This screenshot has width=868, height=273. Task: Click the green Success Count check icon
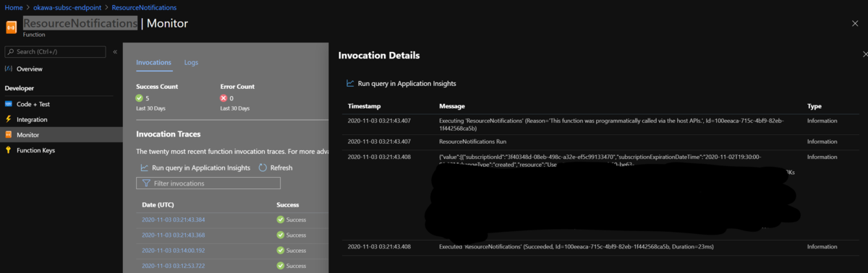click(140, 98)
